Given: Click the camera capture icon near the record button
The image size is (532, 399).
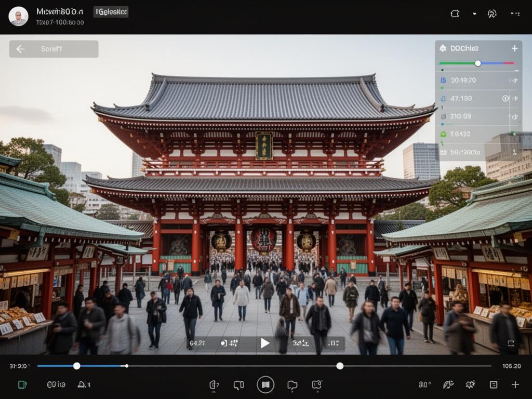Looking at the screenshot, I should click(317, 384).
